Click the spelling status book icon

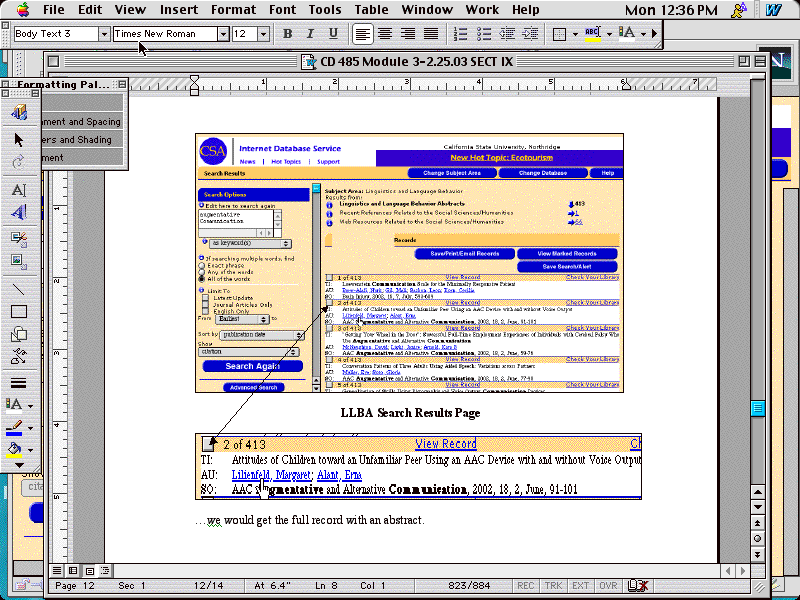coord(638,586)
